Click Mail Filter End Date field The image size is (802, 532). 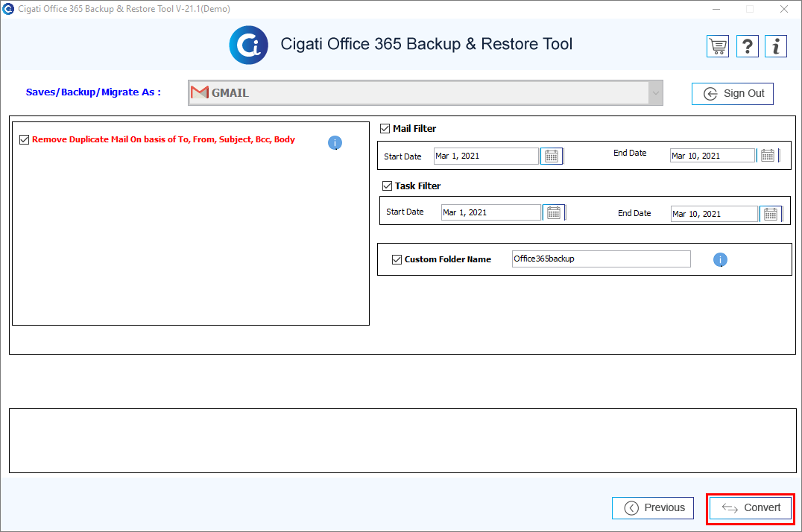tap(713, 156)
